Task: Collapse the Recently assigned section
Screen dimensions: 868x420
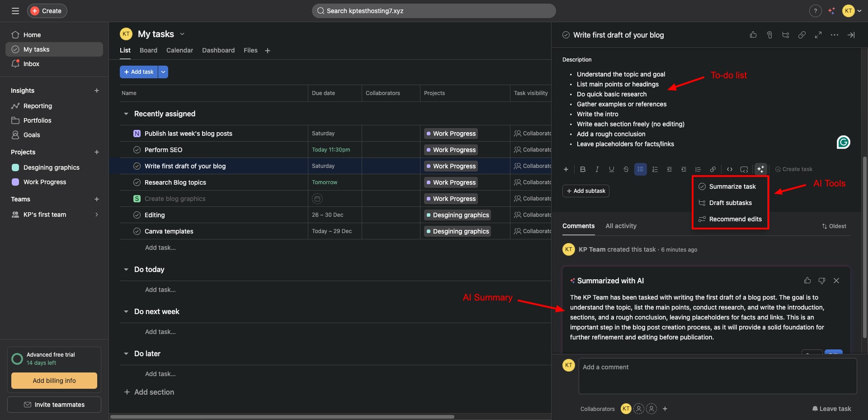Action: click(x=126, y=114)
